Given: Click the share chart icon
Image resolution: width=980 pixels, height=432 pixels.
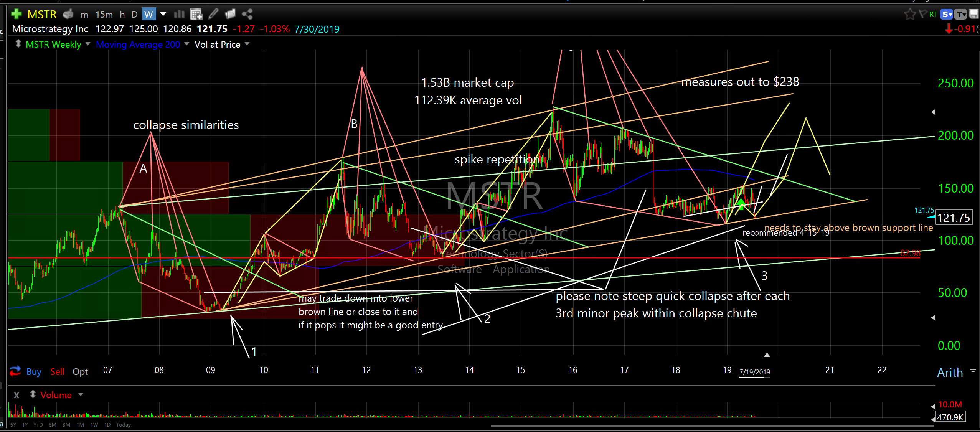Looking at the screenshot, I should pos(247,14).
